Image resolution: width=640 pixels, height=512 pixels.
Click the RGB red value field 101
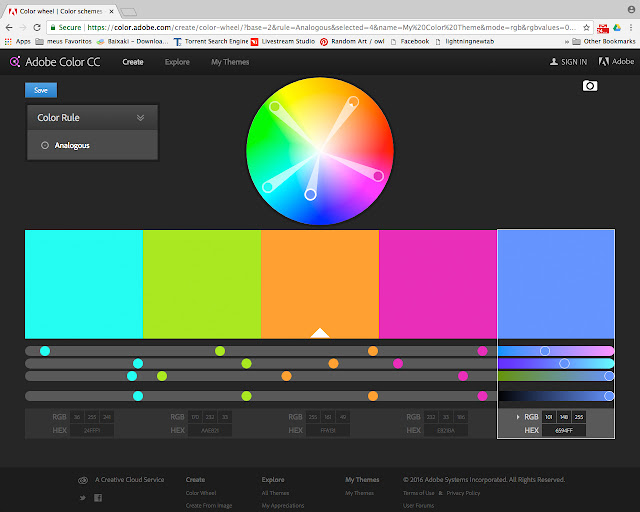tap(549, 417)
